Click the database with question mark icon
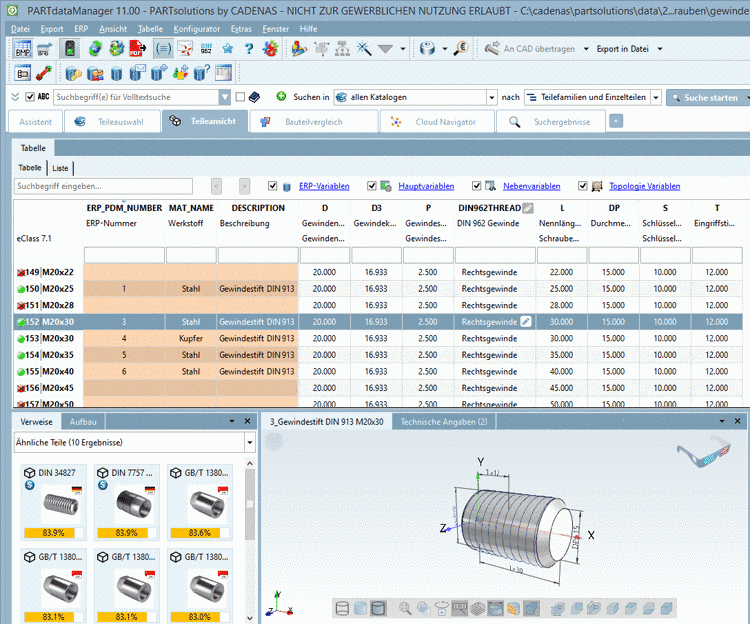The width and height of the screenshot is (750, 624). [x=201, y=73]
